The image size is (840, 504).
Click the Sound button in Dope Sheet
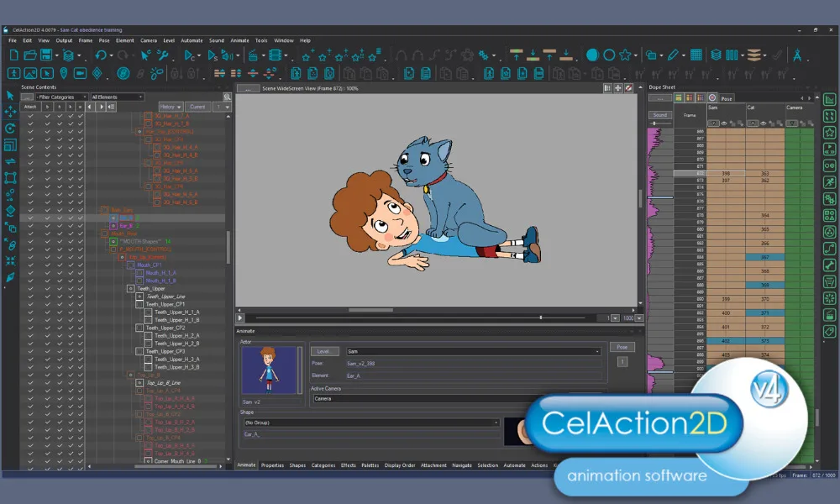tap(660, 114)
